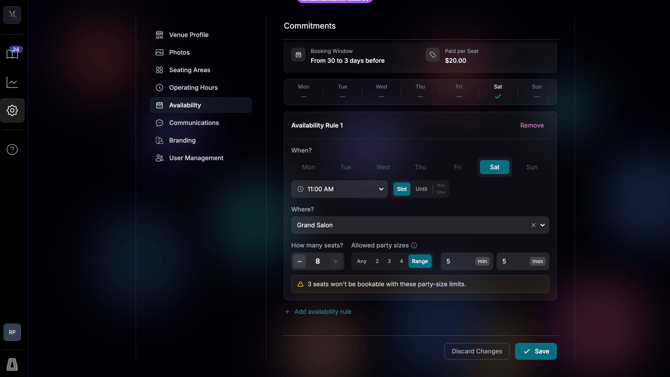
Task: Toggle Fri in the rule's When days
Action: click(x=457, y=167)
